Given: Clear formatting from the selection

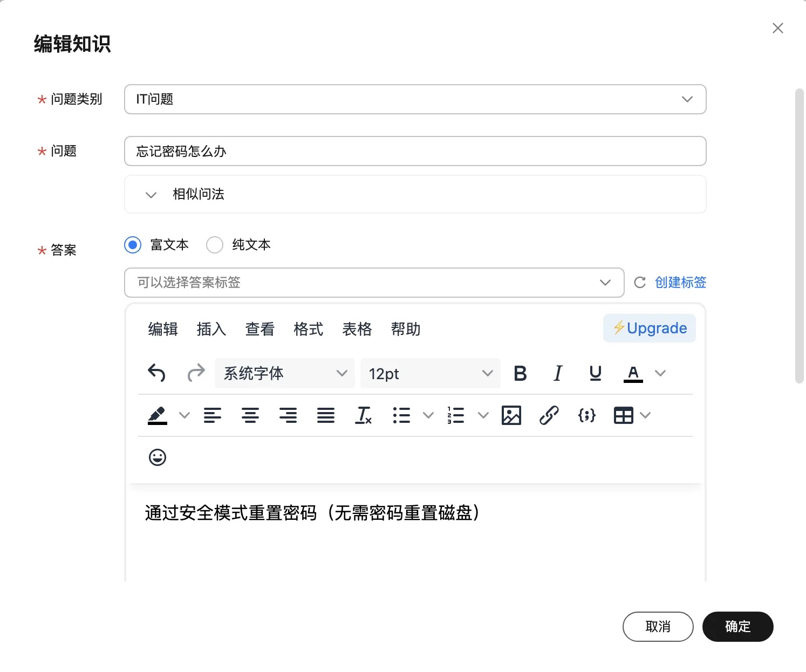Looking at the screenshot, I should point(364,415).
